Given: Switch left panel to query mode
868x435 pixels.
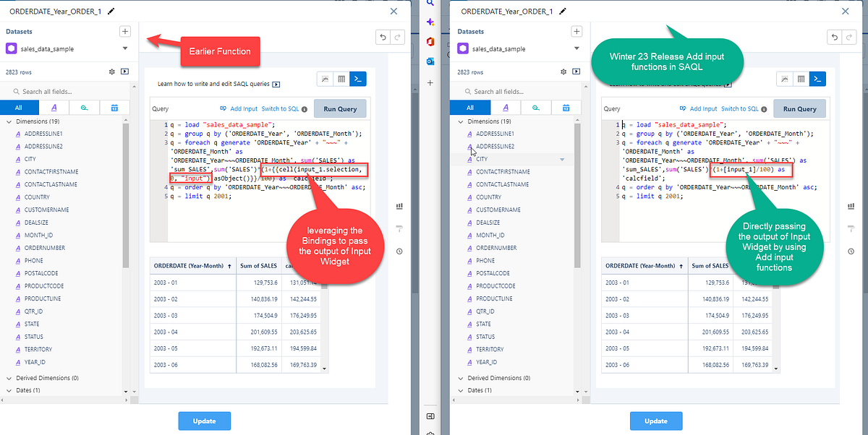Looking at the screenshot, I should pos(358,79).
